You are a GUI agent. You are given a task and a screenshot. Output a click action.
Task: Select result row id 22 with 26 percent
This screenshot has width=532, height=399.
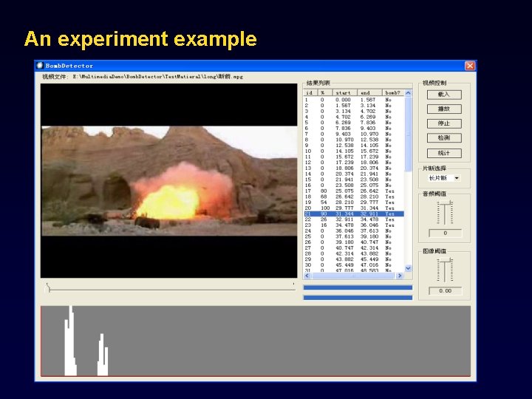(353, 219)
